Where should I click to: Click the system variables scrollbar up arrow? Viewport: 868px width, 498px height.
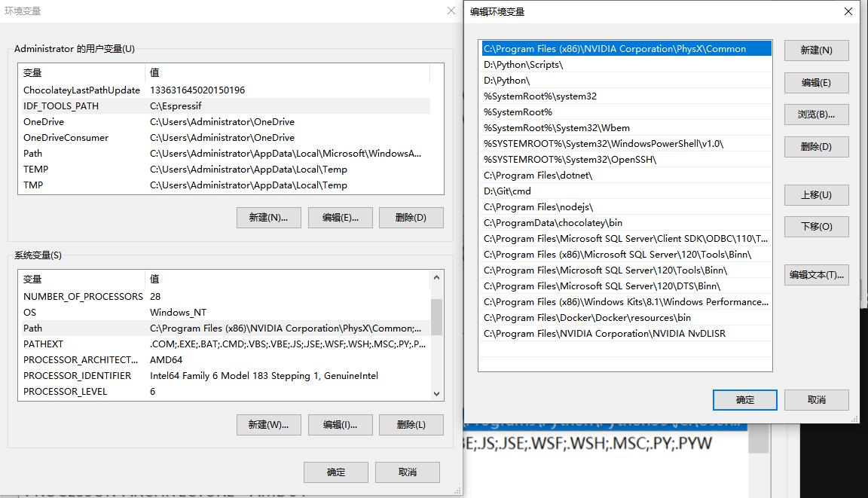(437, 277)
